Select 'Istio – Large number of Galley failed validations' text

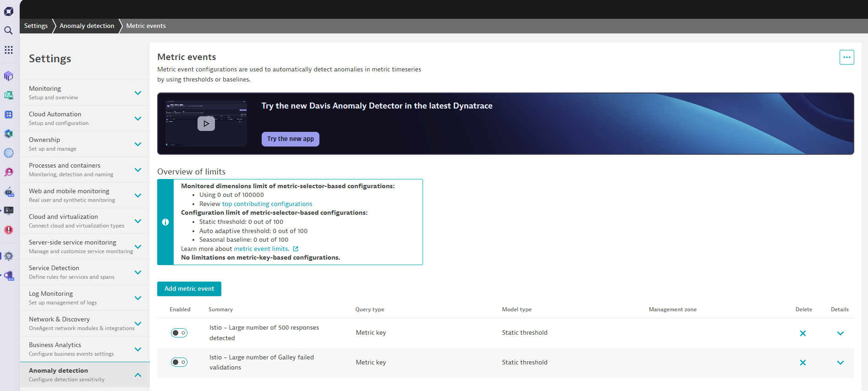pyautogui.click(x=262, y=362)
